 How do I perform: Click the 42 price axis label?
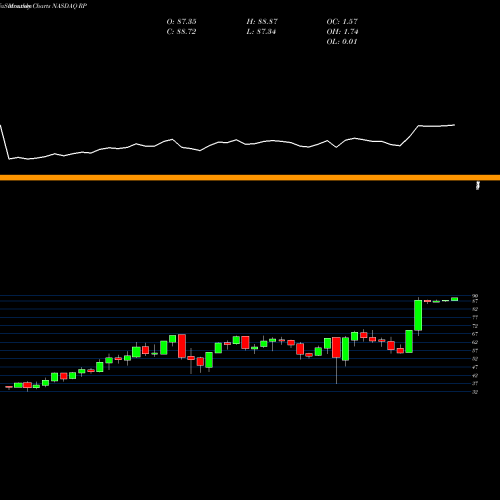(x=475, y=375)
